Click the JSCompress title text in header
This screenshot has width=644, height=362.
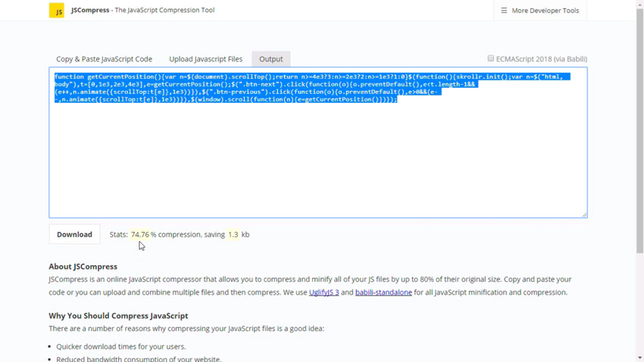(x=90, y=11)
